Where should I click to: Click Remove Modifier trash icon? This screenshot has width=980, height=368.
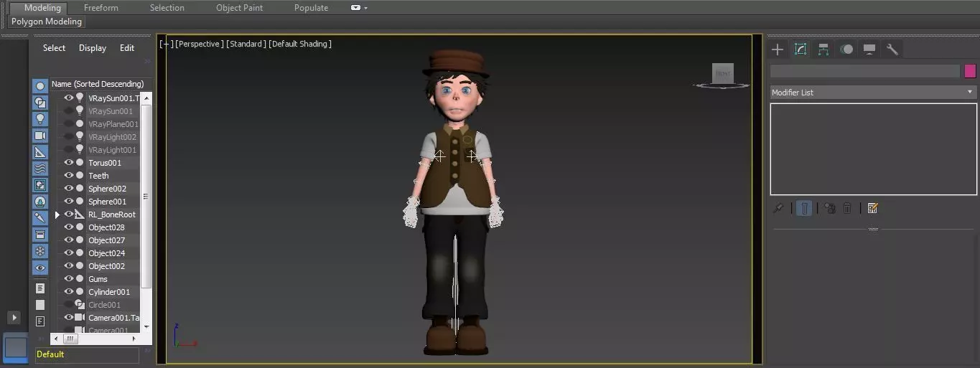coord(847,208)
